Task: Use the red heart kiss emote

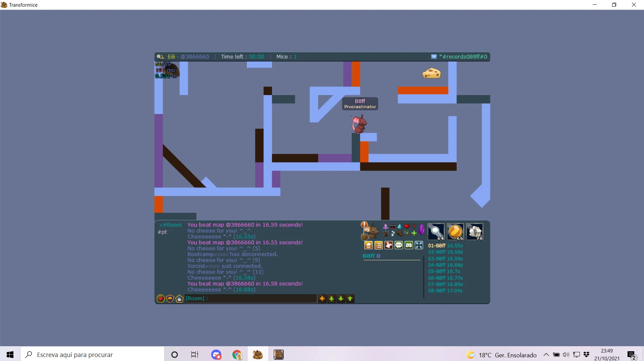Action: (407, 226)
